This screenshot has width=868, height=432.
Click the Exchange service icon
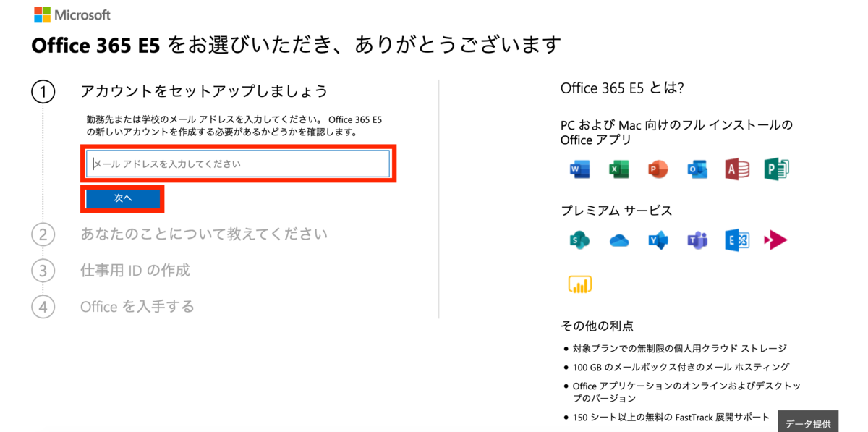pyautogui.click(x=736, y=240)
